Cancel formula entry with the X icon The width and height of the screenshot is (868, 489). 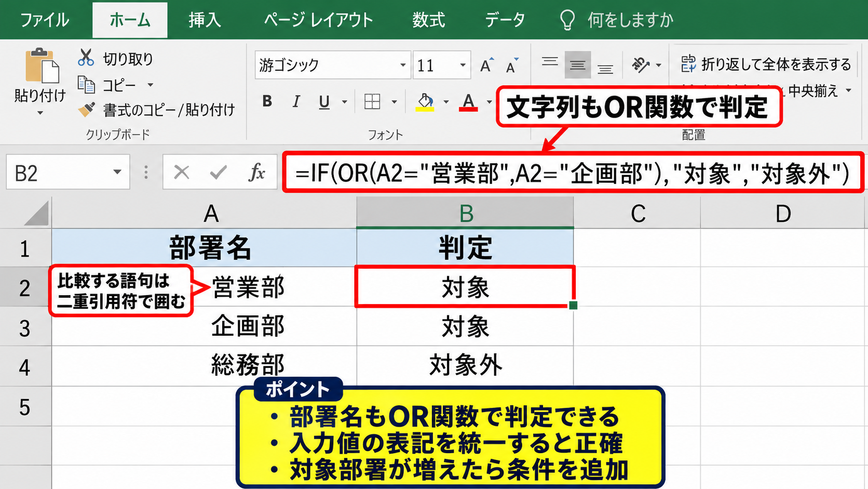182,172
